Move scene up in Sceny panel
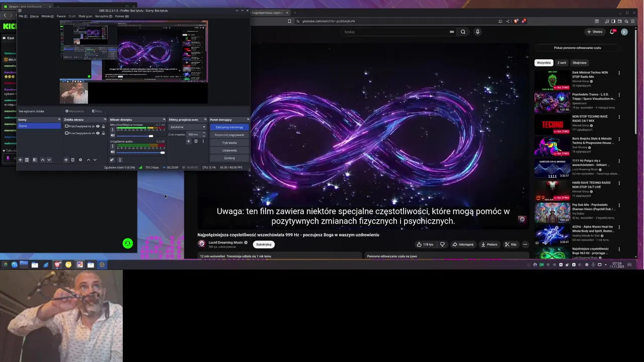This screenshot has height=362, width=644. [x=42, y=160]
